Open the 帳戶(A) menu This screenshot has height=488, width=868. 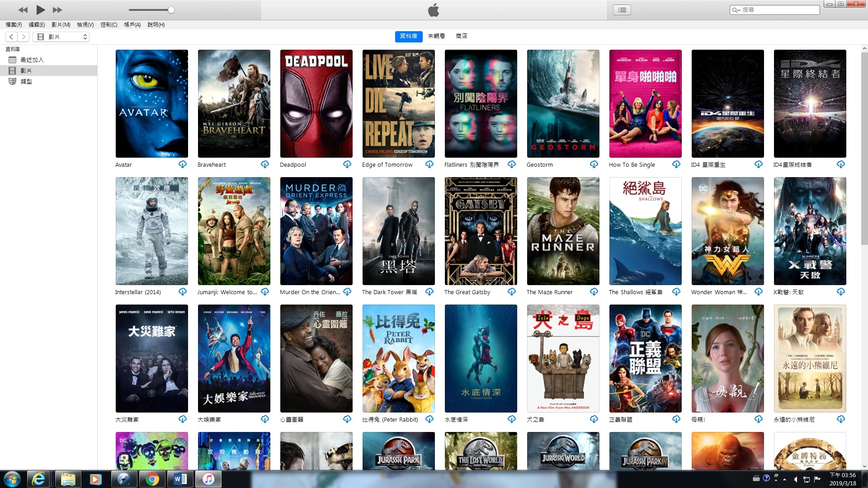(132, 25)
